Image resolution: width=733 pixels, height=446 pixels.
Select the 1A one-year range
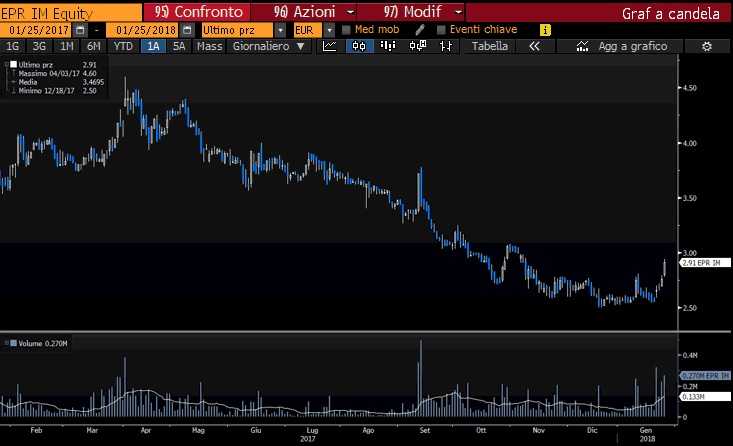pos(153,46)
